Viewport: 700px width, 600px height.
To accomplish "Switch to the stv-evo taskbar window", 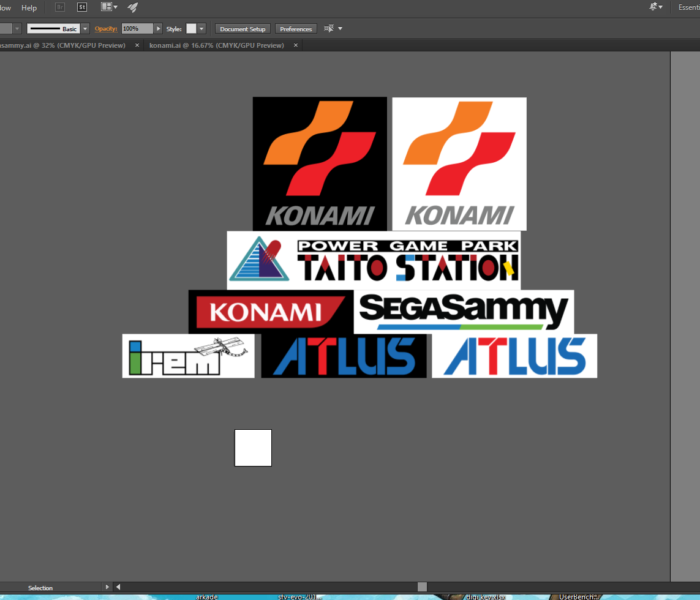I will tap(299, 597).
